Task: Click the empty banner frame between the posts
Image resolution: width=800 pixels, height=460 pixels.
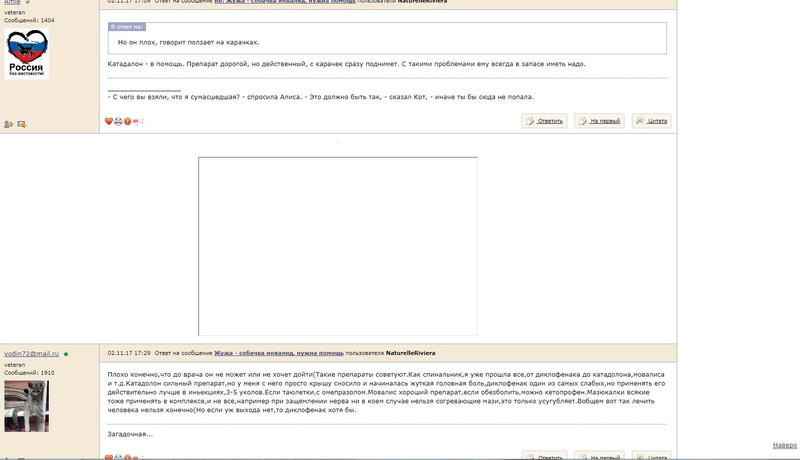Action: 338,246
